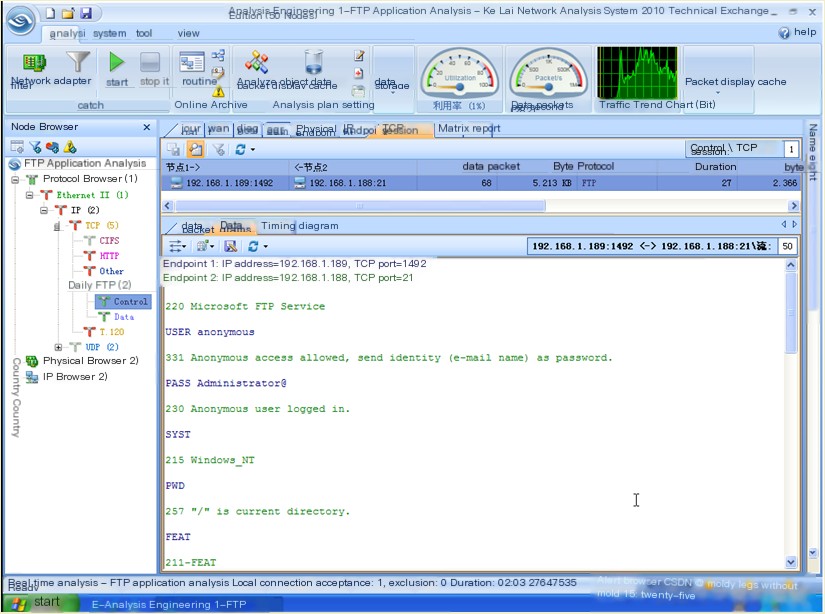Collapse the TCP (5) tree node
The width and height of the screenshot is (825, 614).
57,226
